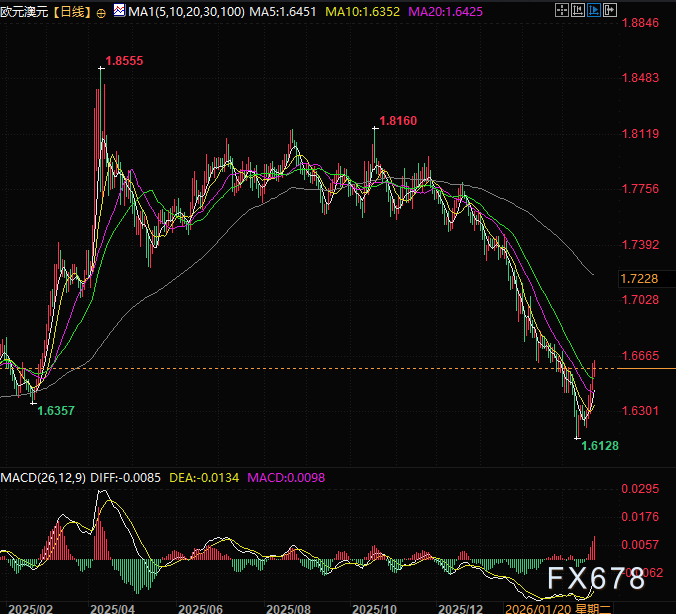The width and height of the screenshot is (676, 614).
Task: Click the 1.8555 high price marker
Action: [124, 61]
